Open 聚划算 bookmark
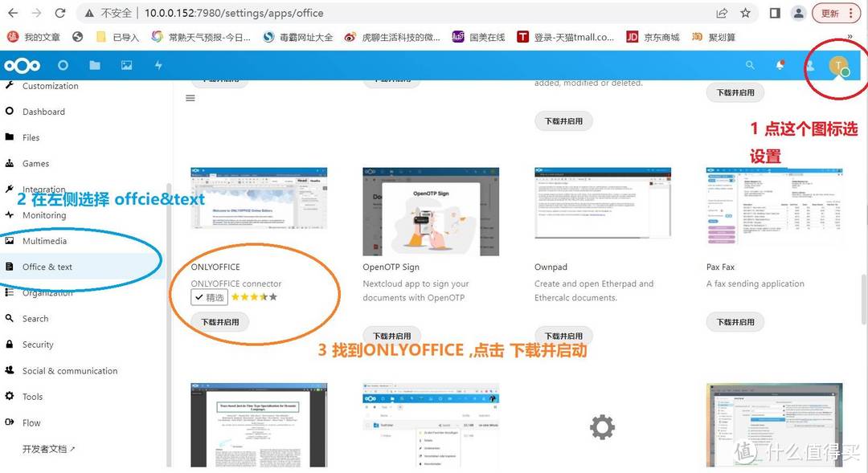Viewport: 868px width, 473px height. click(x=714, y=37)
